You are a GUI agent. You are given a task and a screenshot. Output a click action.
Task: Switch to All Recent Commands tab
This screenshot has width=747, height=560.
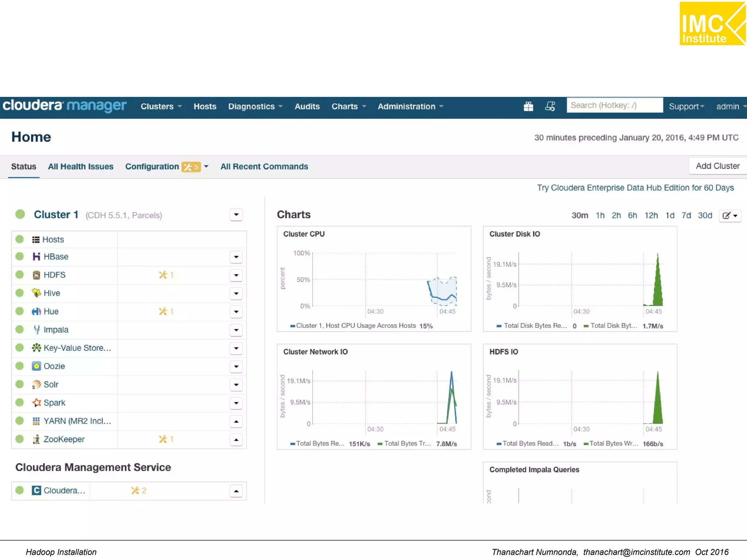coord(264,167)
